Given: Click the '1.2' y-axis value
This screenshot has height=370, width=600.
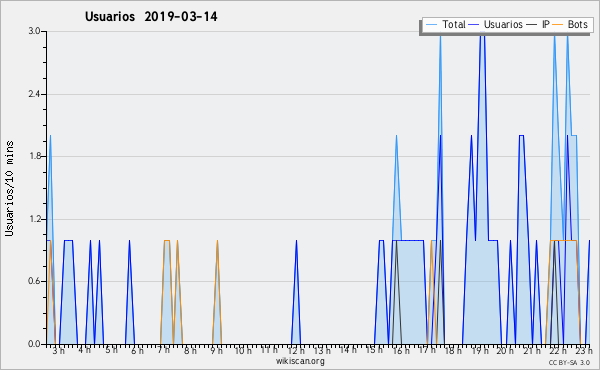Looking at the screenshot, I should 34,219.
